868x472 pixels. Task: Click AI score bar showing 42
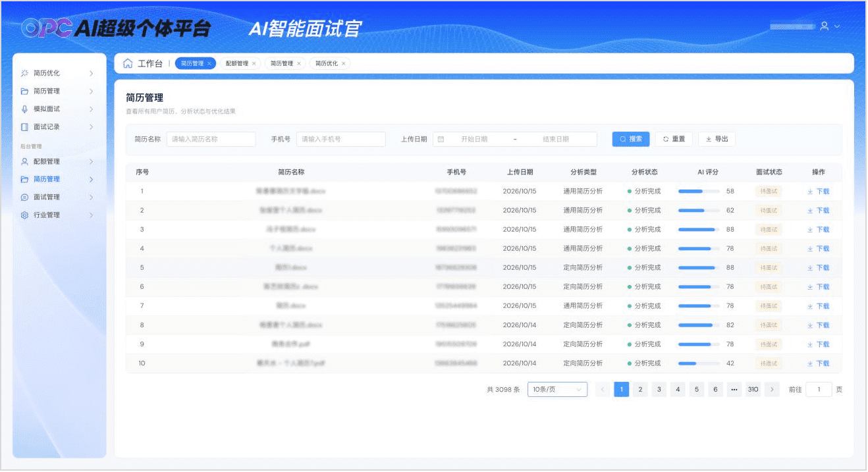(699, 363)
